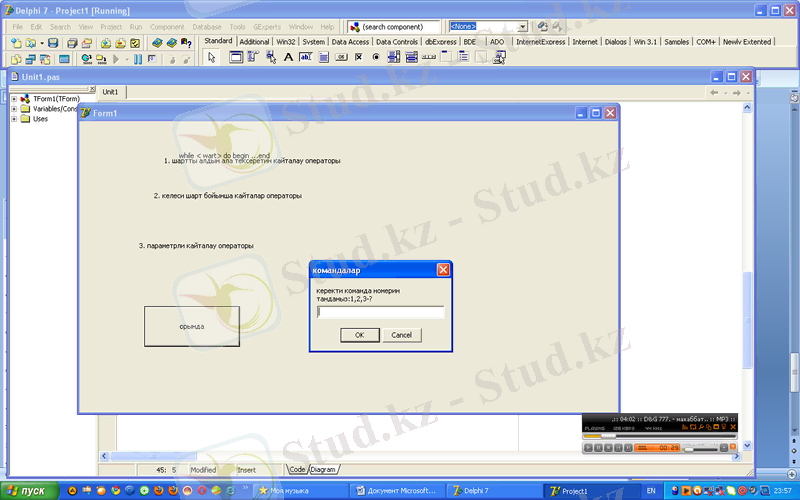The width and height of the screenshot is (800, 500).
Task: Click the Save All toolbar icon
Action: (72, 43)
